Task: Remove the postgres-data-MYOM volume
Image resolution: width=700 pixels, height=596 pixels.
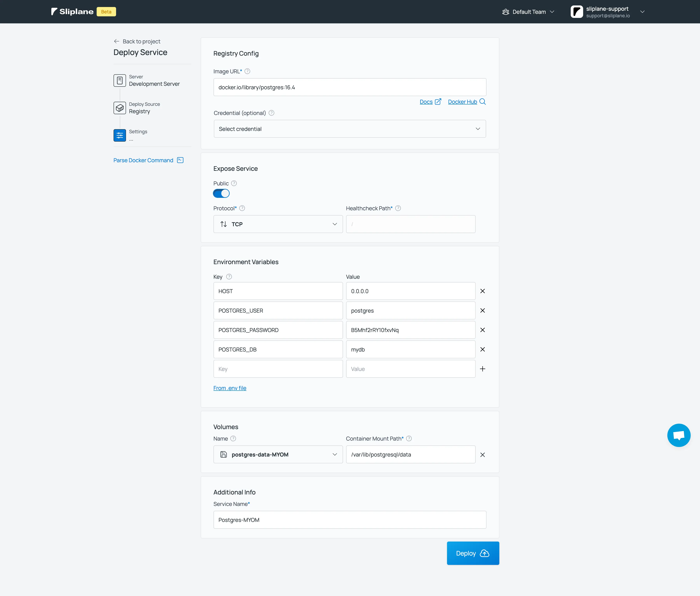Action: point(483,455)
